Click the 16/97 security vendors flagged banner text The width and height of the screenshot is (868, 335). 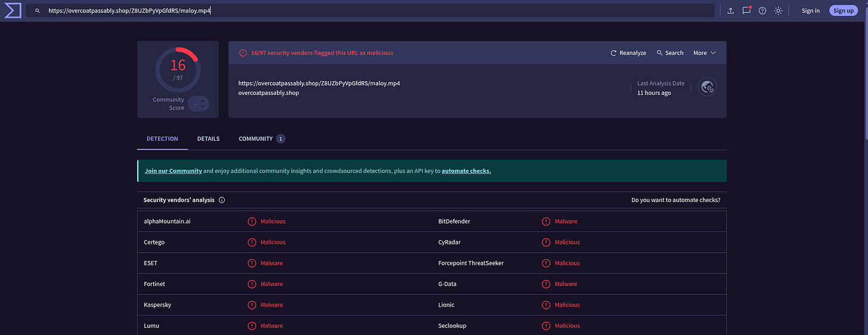point(322,53)
